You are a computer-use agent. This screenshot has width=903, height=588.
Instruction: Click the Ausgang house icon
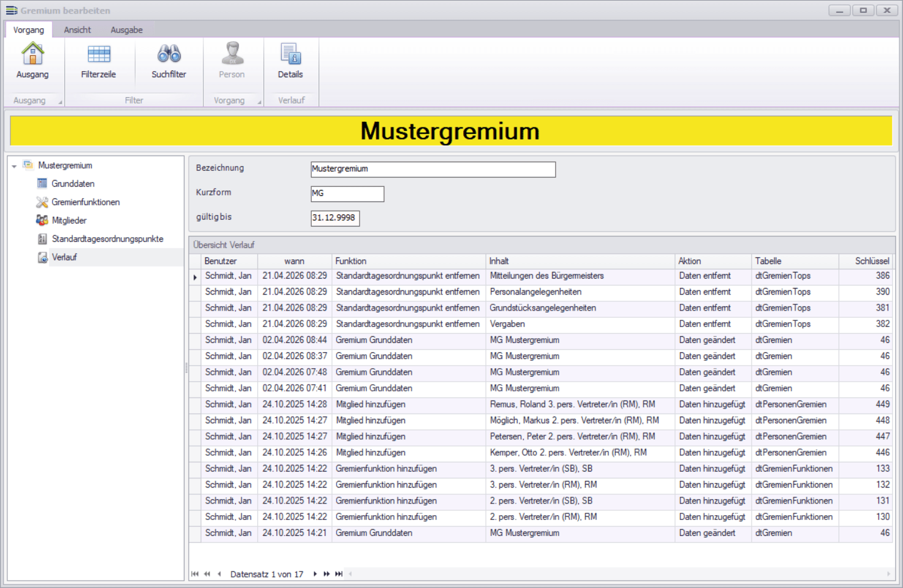click(32, 55)
